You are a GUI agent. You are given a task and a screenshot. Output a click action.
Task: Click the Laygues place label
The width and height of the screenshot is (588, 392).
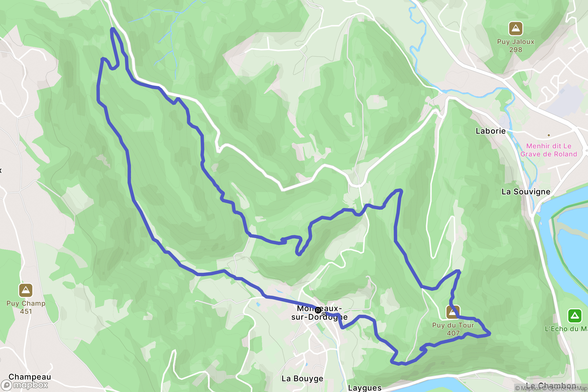365,388
